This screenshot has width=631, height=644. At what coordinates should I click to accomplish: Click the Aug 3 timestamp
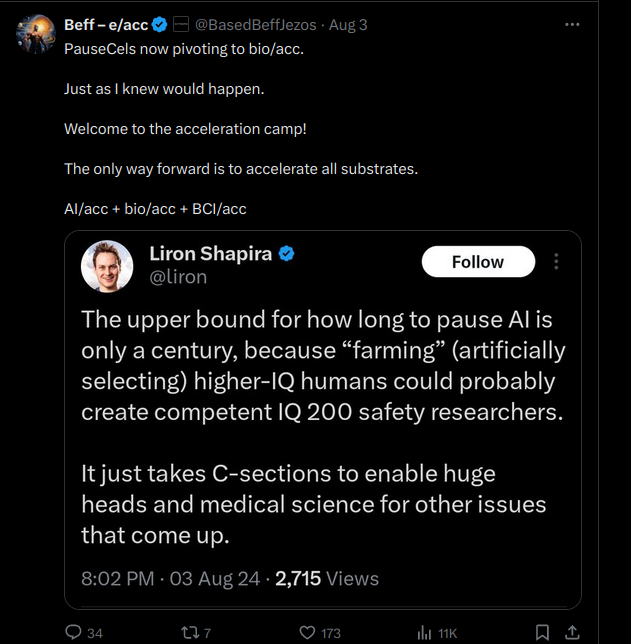pos(348,24)
